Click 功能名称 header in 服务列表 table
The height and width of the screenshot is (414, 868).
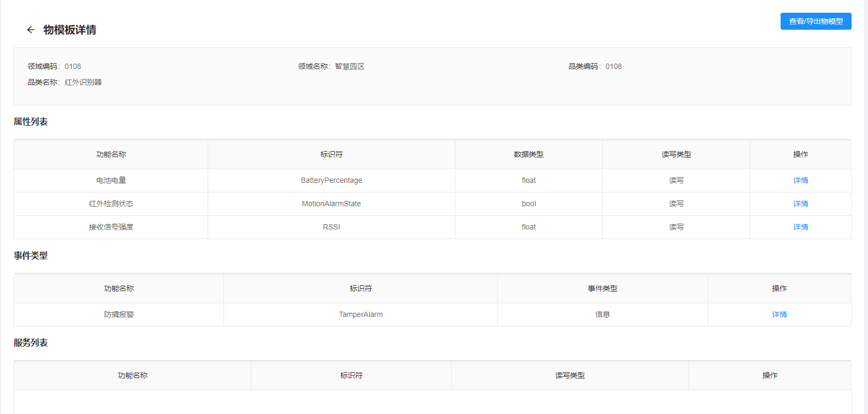point(133,375)
